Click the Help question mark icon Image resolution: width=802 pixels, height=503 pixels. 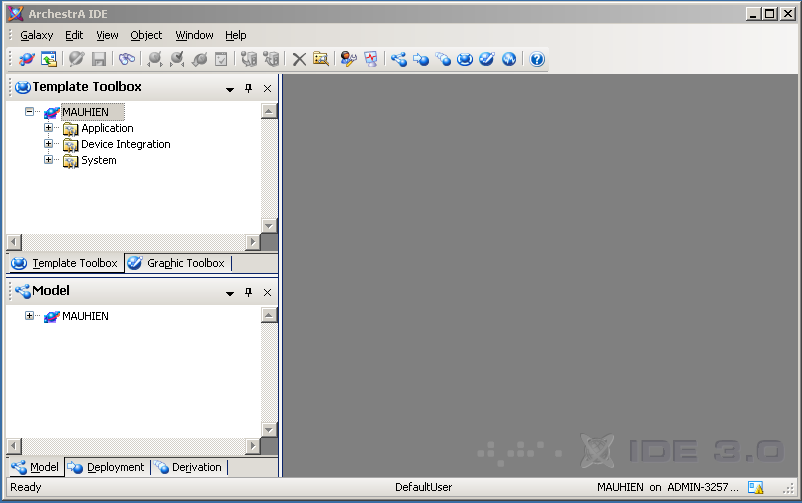[x=537, y=59]
